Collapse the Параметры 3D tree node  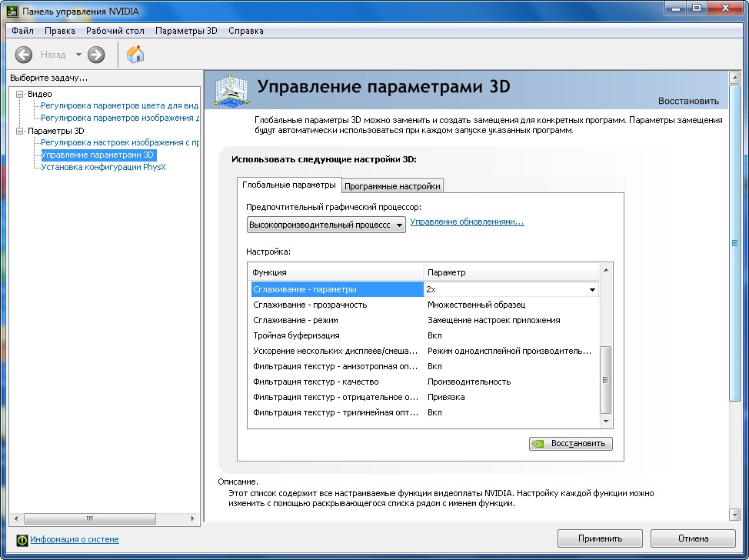click(x=19, y=131)
